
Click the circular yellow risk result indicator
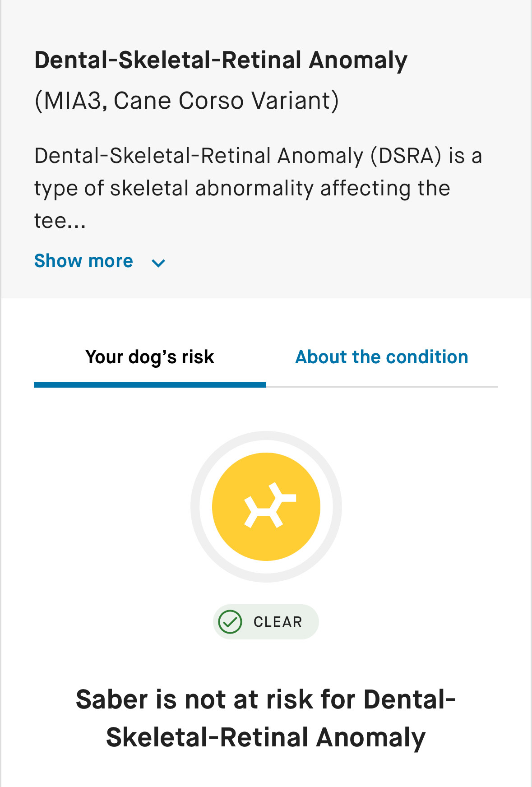point(266,506)
